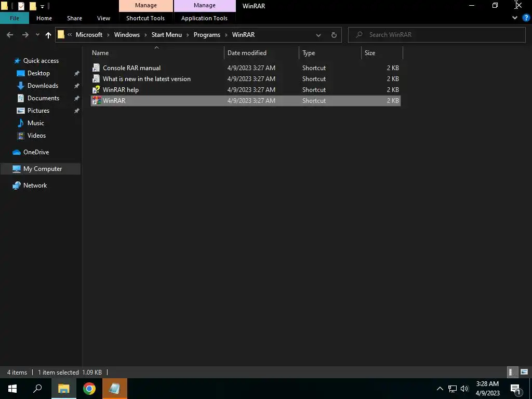Select My Computer in navigation pane
This screenshot has height=399, width=532.
(x=43, y=169)
